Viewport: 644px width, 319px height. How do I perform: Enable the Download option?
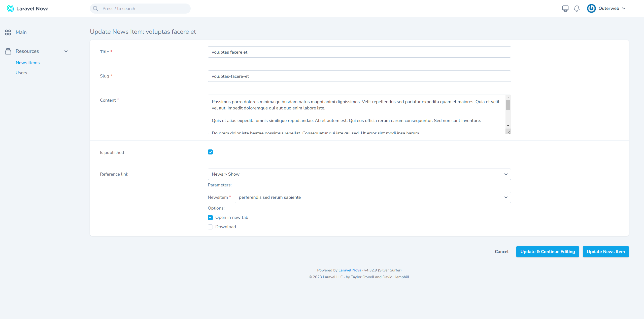click(210, 227)
